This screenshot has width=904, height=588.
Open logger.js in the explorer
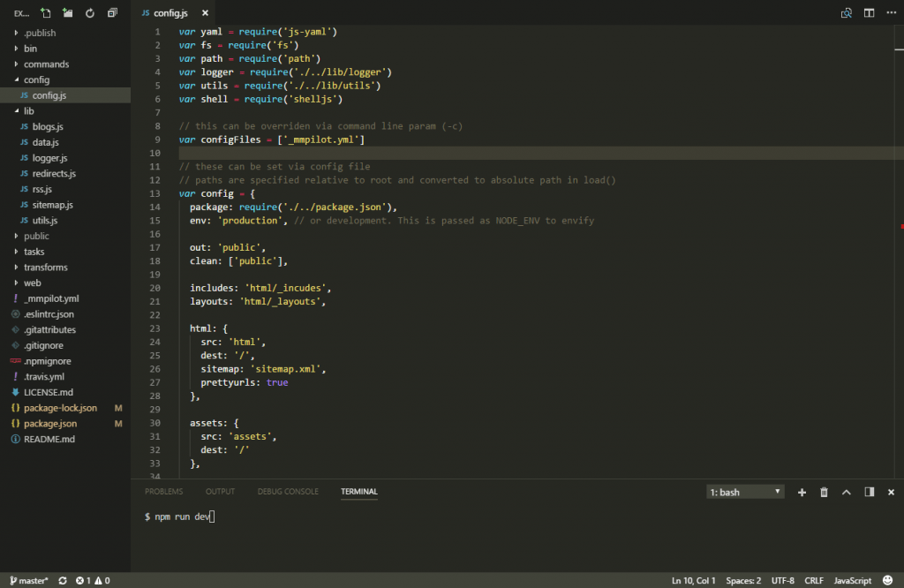click(x=65, y=157)
